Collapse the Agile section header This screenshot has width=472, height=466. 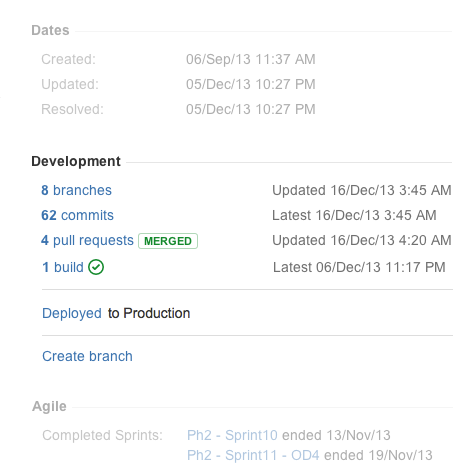[49, 406]
